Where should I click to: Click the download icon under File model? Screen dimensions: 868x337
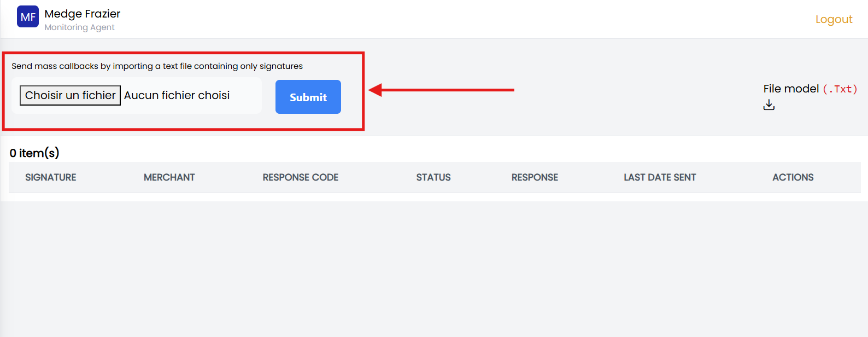click(x=769, y=104)
